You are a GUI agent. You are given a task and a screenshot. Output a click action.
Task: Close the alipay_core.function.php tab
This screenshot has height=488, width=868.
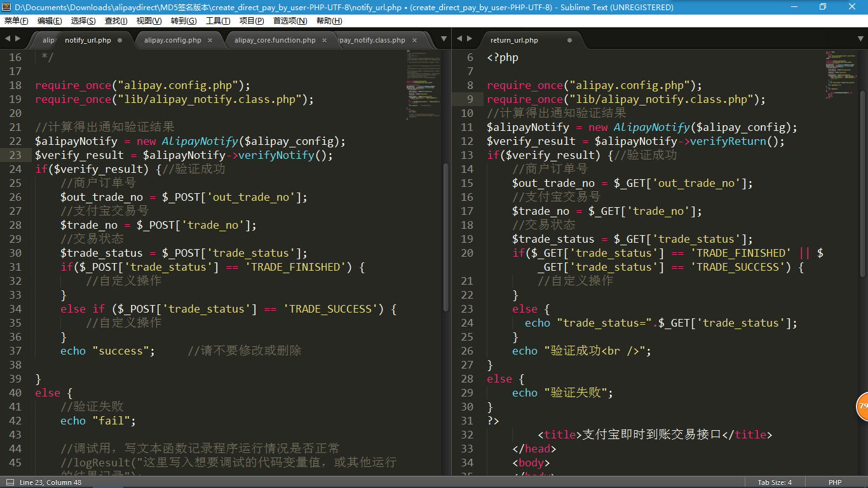click(323, 40)
